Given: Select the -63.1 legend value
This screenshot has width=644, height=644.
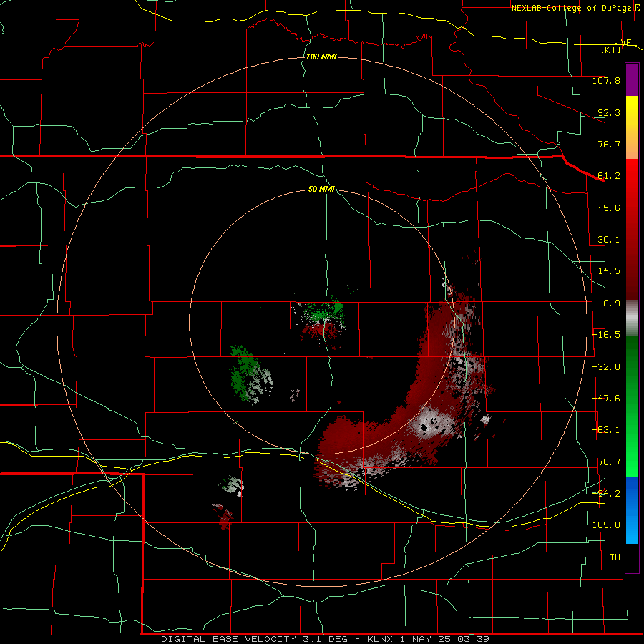Looking at the screenshot, I should [x=606, y=430].
